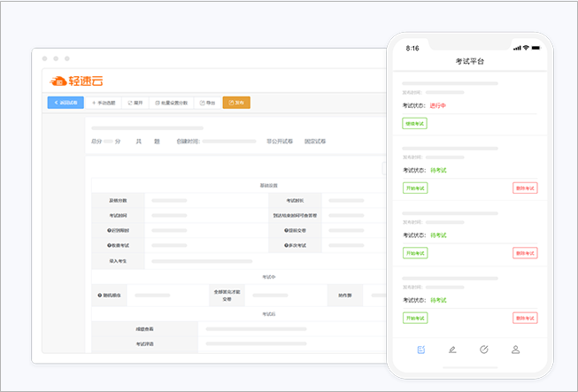The height and width of the screenshot is (392, 578).
Task: Click the orange 发布 publish button
Action: pyautogui.click(x=236, y=103)
